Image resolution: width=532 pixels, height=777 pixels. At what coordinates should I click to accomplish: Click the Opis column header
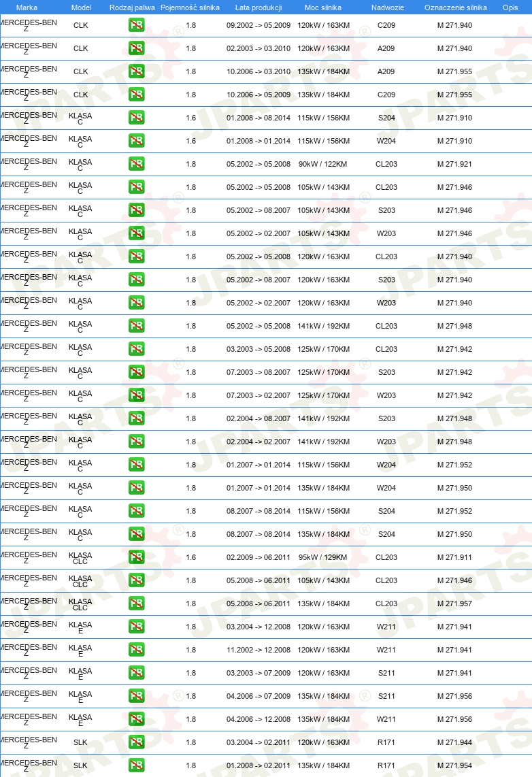510,7
